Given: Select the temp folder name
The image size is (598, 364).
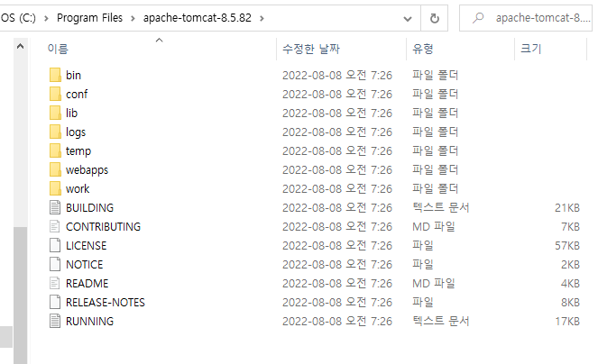Looking at the screenshot, I should 78,150.
